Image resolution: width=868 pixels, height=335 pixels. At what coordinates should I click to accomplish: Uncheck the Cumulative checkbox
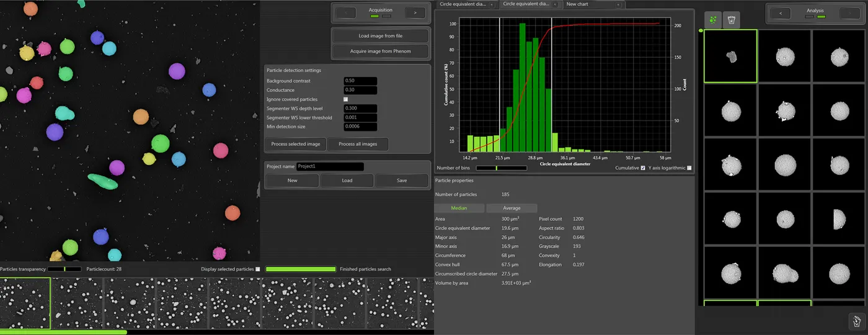tap(642, 168)
